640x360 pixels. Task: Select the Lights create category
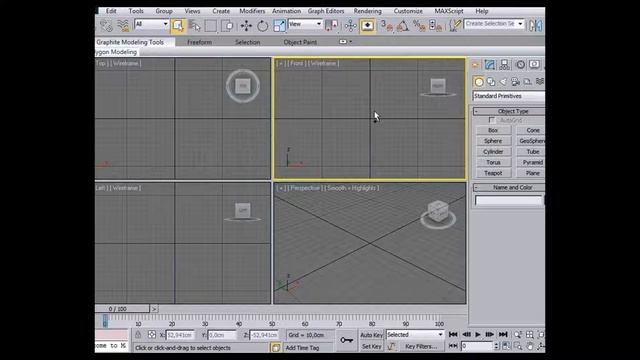tap(503, 82)
